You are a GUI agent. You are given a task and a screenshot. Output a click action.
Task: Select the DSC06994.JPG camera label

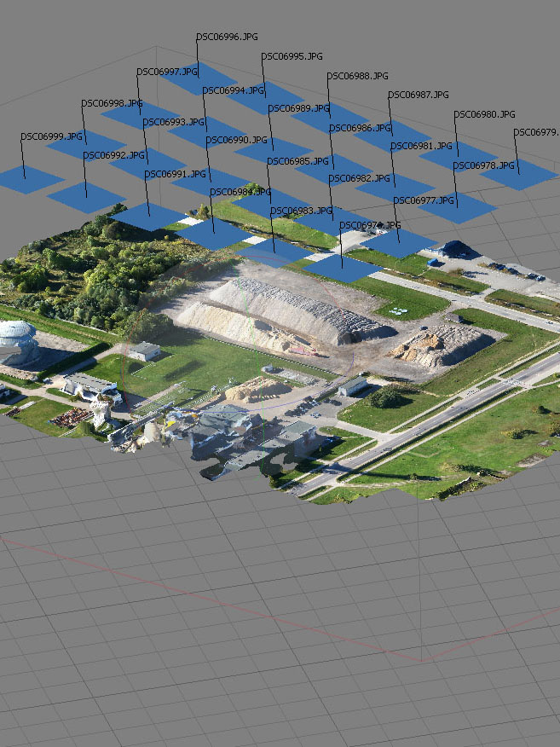pyautogui.click(x=234, y=90)
